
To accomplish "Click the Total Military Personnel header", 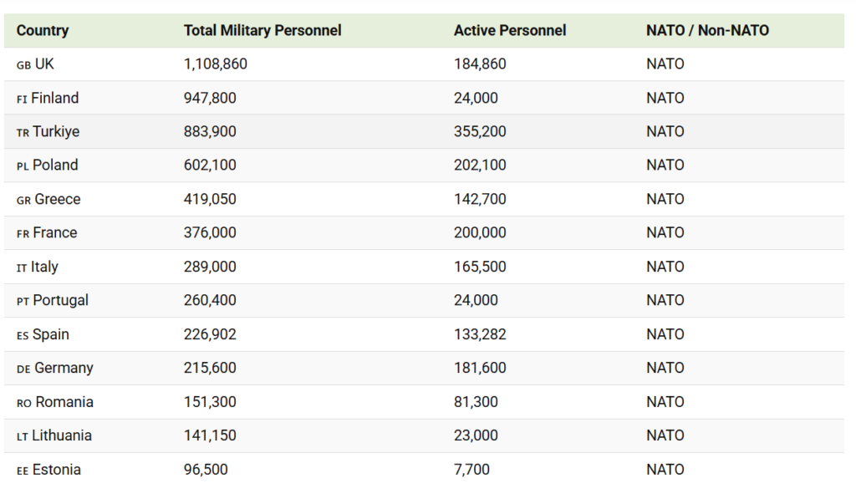I will 262,30.
